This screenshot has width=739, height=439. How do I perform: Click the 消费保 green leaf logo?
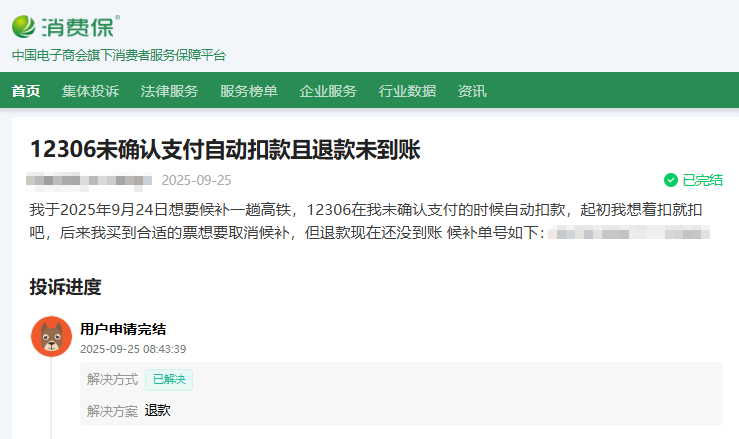click(x=24, y=26)
